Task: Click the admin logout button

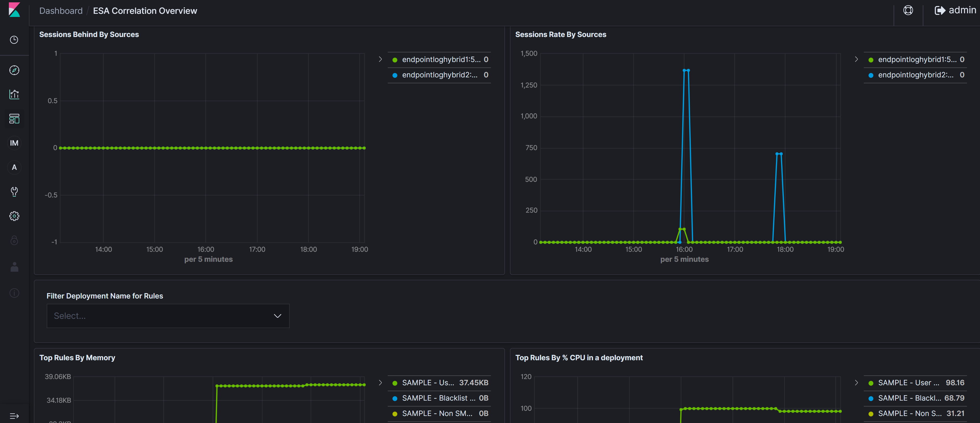Action: tap(955, 10)
